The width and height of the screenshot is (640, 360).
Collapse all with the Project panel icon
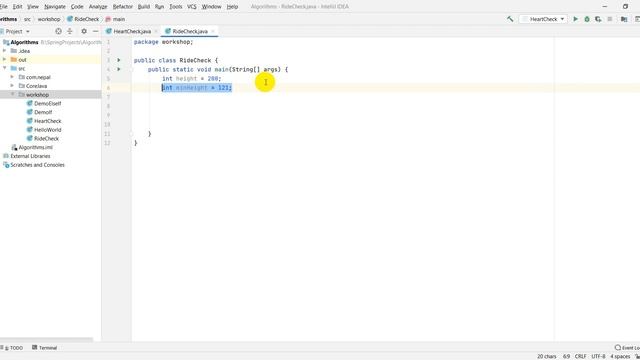coord(70,31)
